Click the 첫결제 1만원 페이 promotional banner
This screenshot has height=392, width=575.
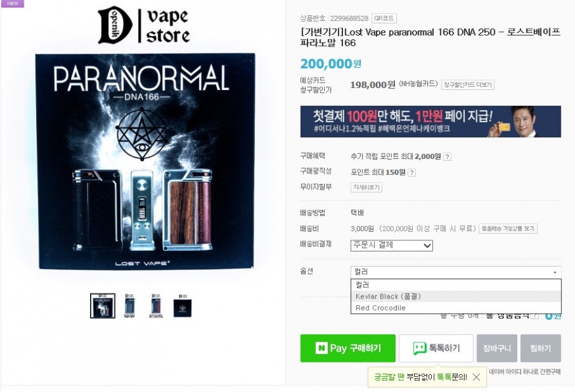[430, 121]
